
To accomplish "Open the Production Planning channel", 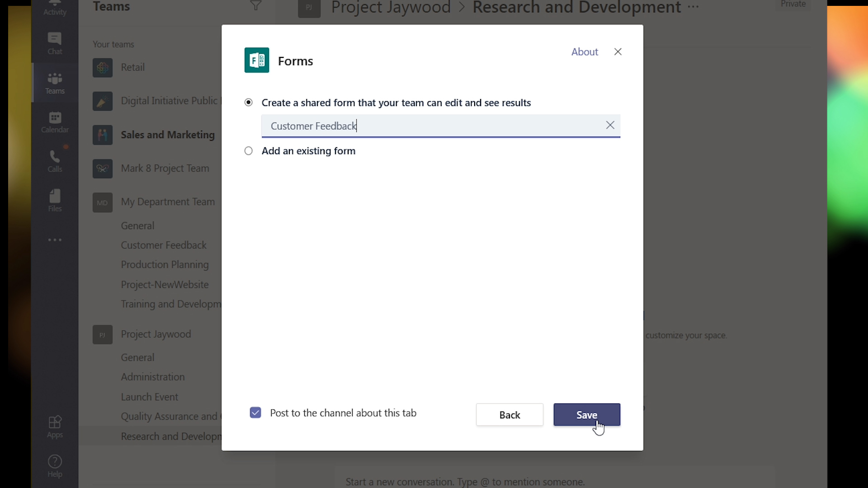I will pyautogui.click(x=165, y=265).
